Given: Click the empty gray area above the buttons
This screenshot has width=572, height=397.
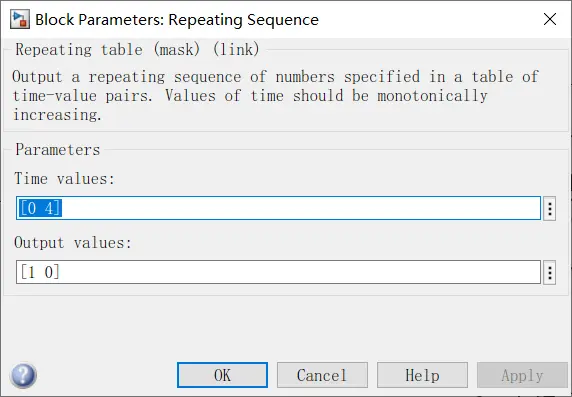Looking at the screenshot, I should pos(286,328).
